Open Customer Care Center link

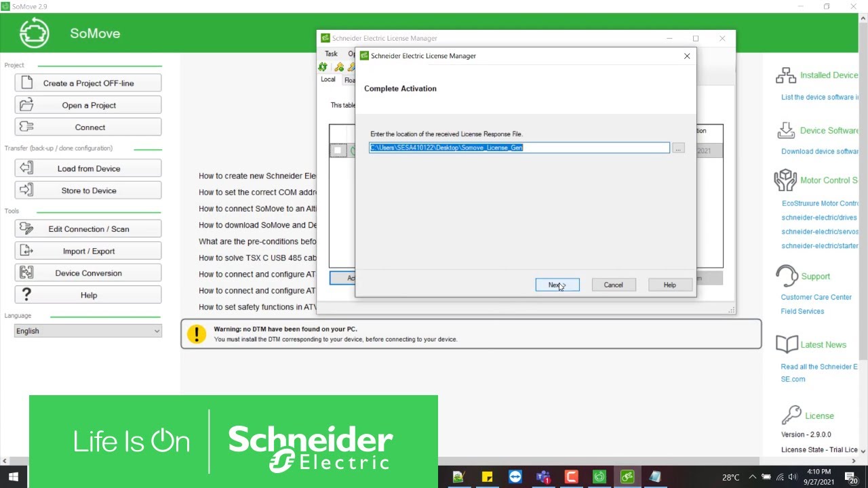816,297
